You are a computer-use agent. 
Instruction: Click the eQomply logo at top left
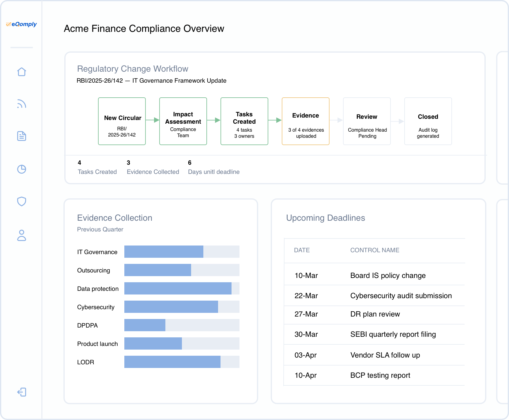(21, 24)
